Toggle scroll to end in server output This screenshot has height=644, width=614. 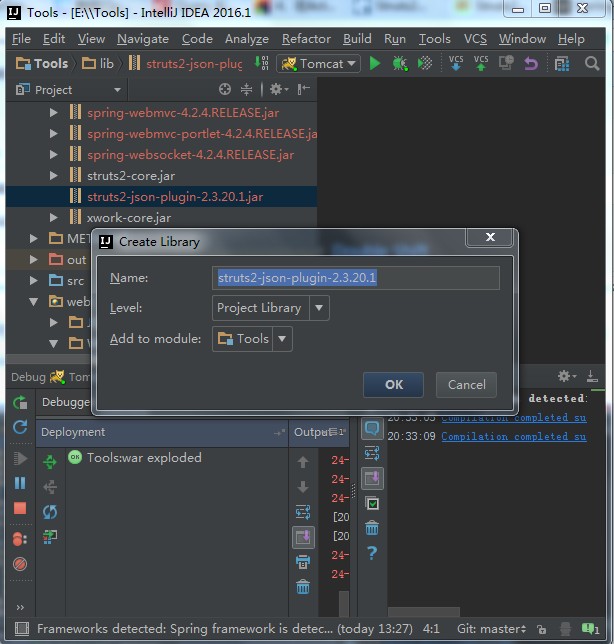point(303,537)
